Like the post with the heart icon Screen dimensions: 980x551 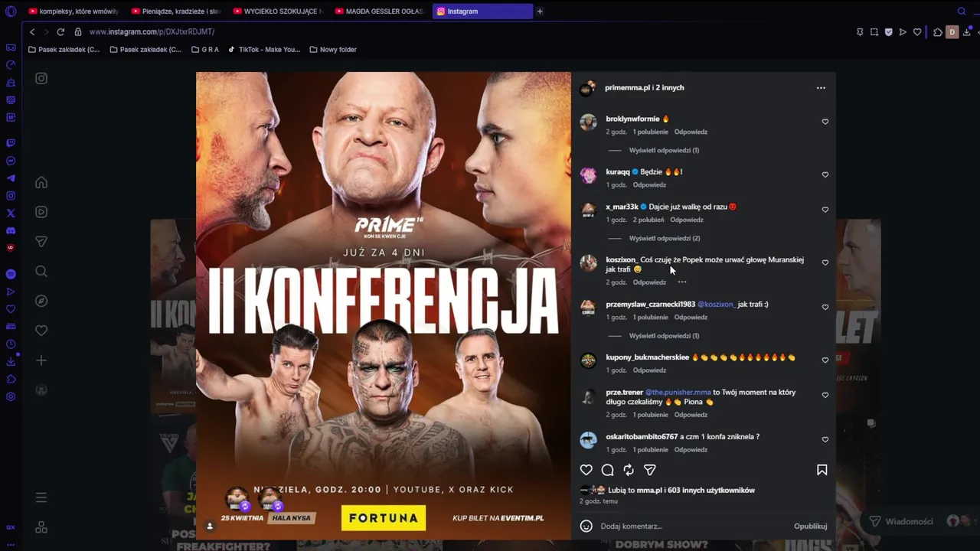(x=586, y=470)
